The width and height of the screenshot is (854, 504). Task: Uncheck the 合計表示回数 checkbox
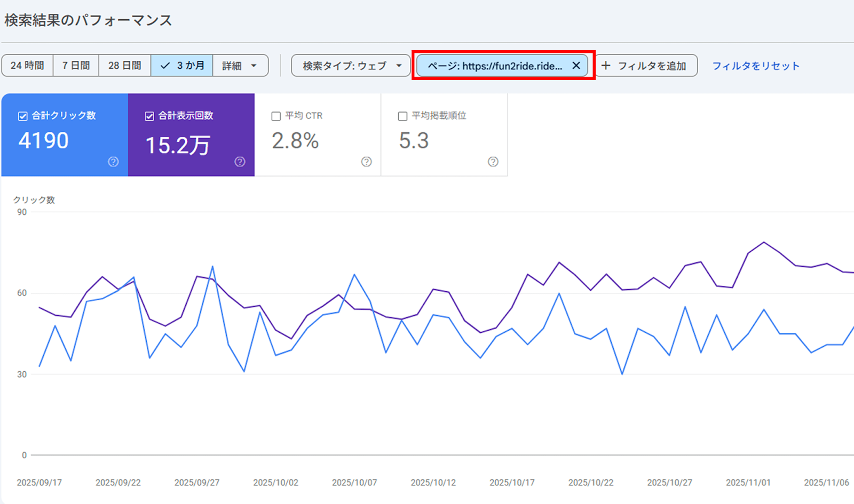[x=149, y=116]
